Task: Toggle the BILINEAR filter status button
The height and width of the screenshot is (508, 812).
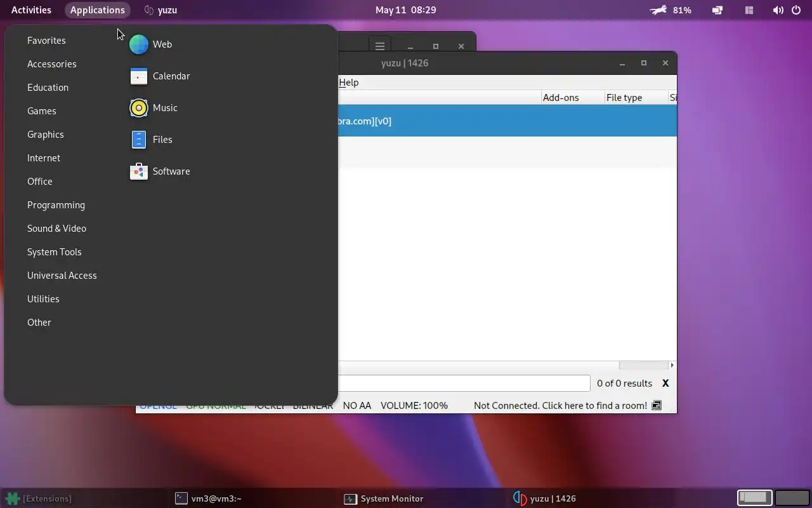Action: tap(313, 405)
